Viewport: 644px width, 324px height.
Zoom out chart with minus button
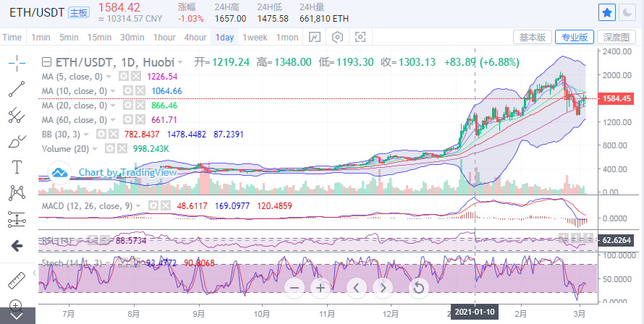[294, 288]
